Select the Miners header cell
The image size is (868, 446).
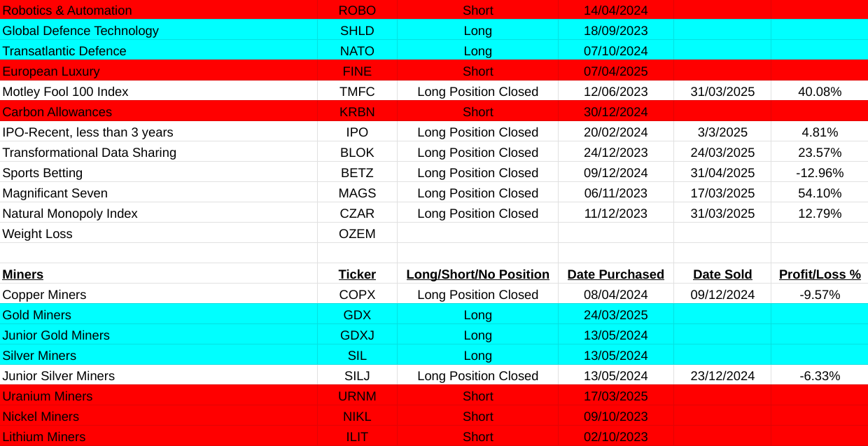(23, 274)
